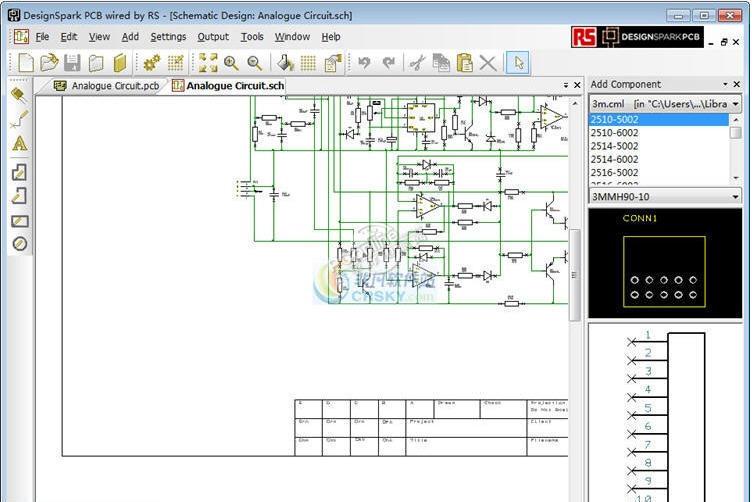Viewport: 752px width, 502px height.
Task: Paste from clipboard icon
Action: (x=464, y=63)
